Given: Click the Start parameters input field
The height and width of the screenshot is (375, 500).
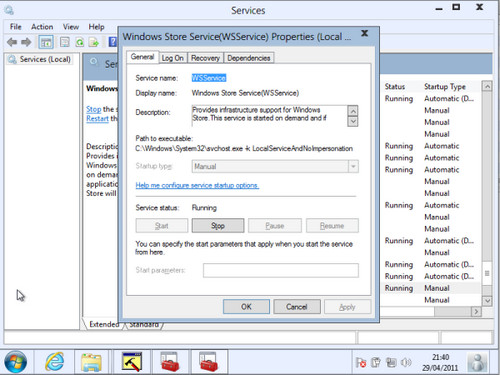Looking at the screenshot, I should pyautogui.click(x=281, y=270).
